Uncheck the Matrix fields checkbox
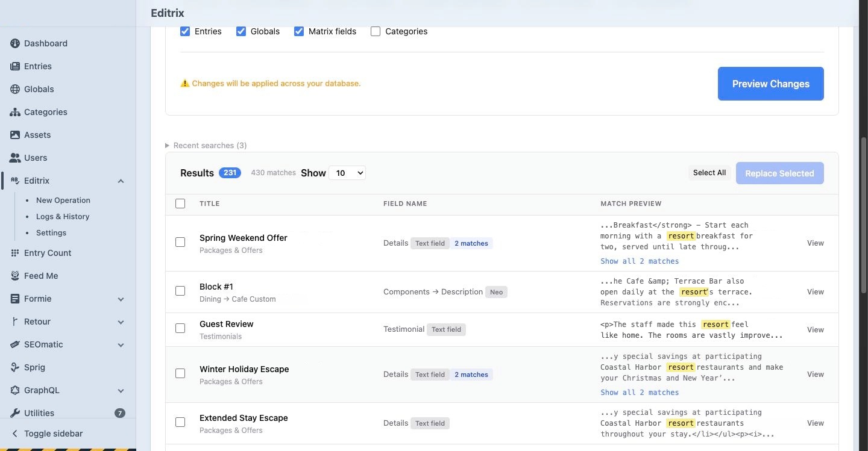 pos(299,31)
